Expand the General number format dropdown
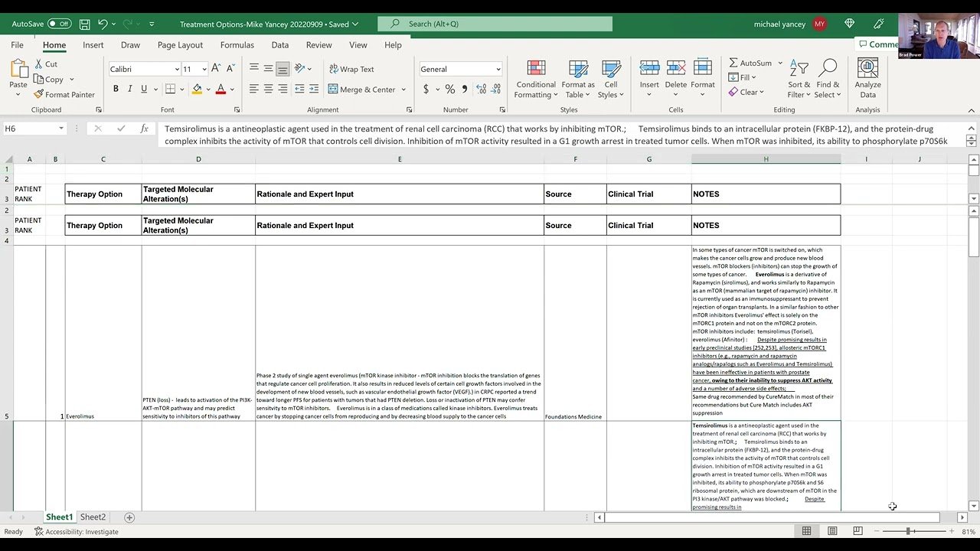 click(498, 70)
